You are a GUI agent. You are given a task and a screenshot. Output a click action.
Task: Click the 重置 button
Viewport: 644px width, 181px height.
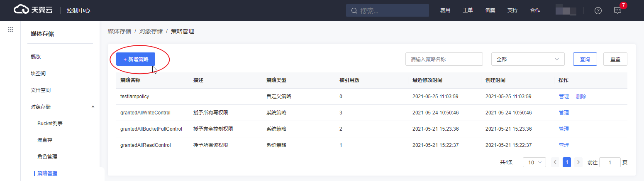pos(615,59)
